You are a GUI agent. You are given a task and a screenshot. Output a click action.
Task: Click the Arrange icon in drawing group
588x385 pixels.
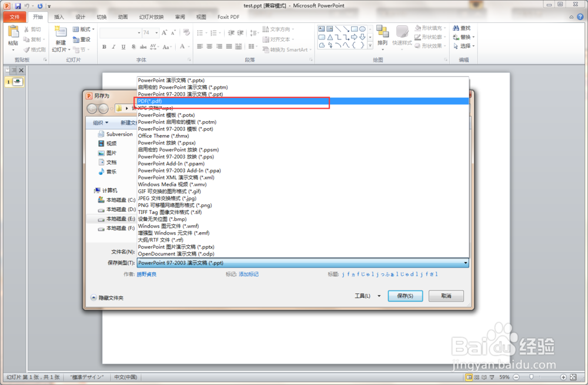point(383,32)
